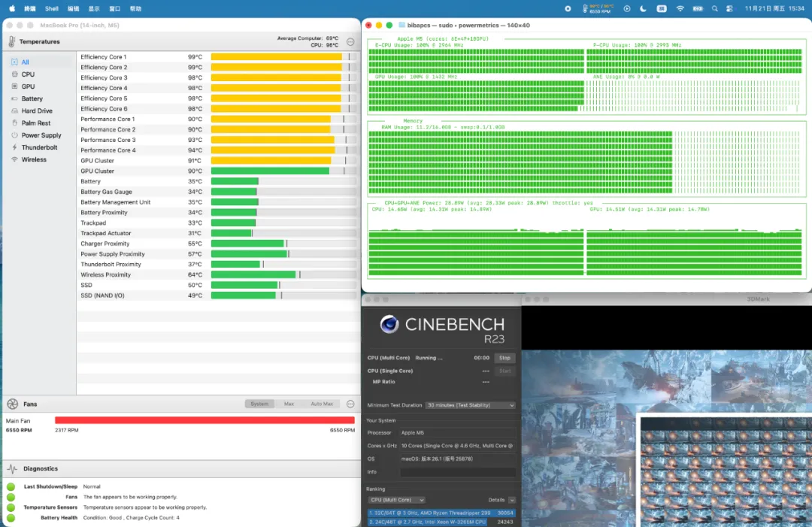Select the Thunderbolt sensor category
This screenshot has height=527, width=812.
[39, 147]
